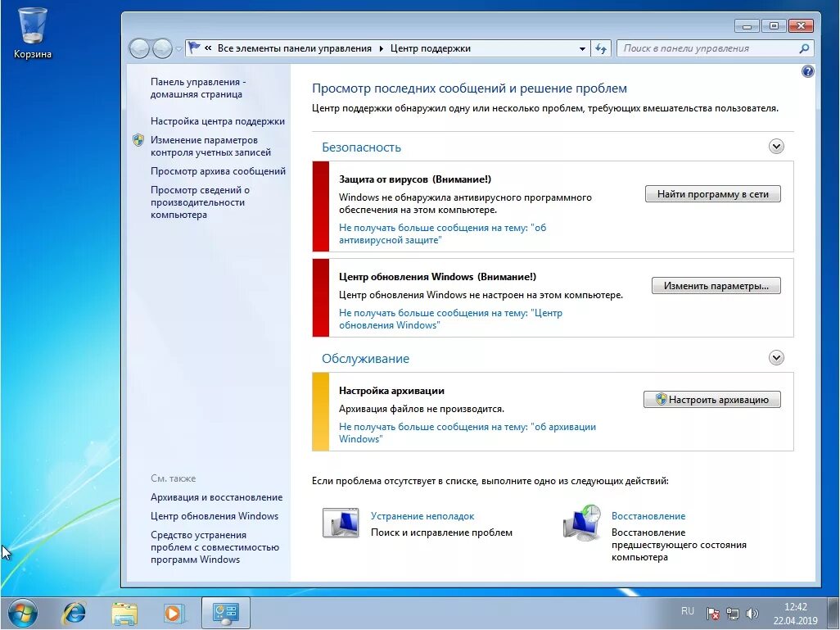Screen dimensions: 840x630
Task: Open recent pages dropdown beside navigation arrows
Action: tap(179, 49)
